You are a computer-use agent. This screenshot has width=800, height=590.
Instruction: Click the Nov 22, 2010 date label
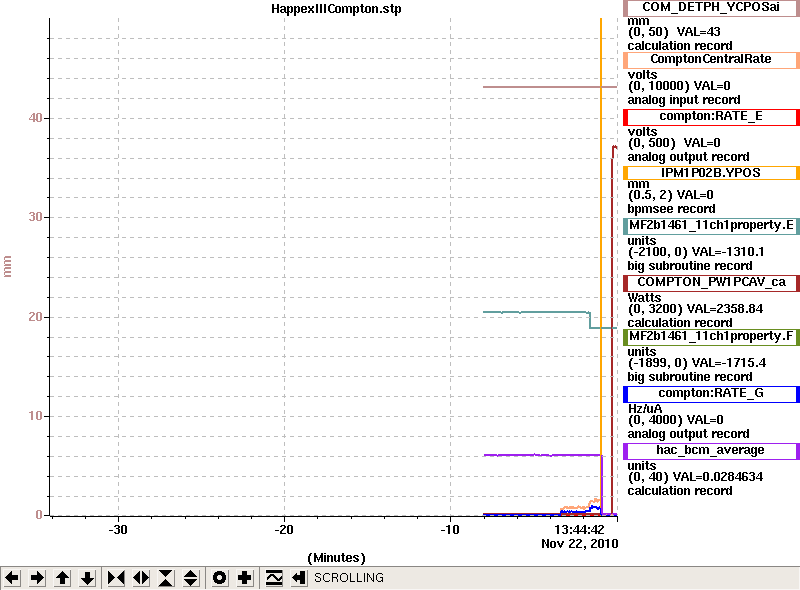[580, 544]
